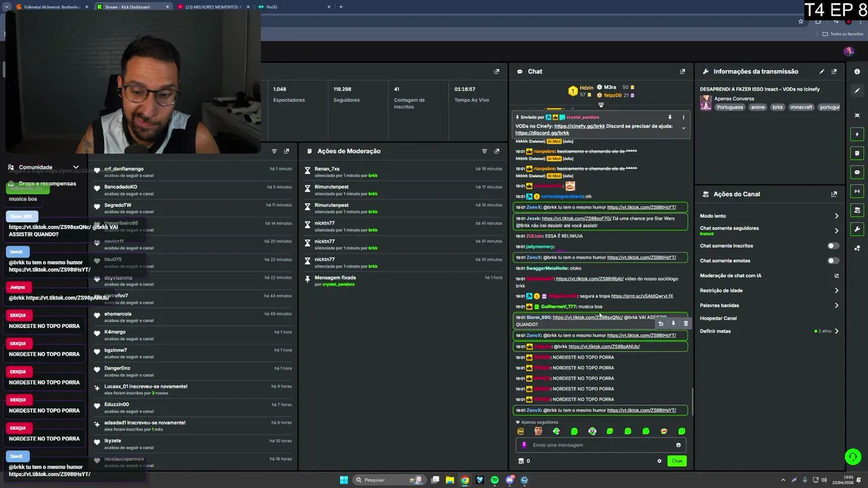Viewport: 868px width, 488px height.
Task: Reply to the hovered Storm_890 message
Action: pos(661,323)
